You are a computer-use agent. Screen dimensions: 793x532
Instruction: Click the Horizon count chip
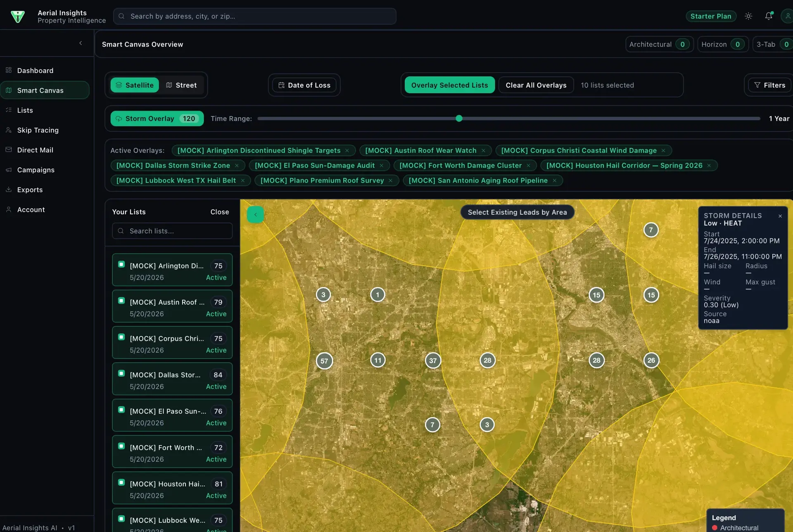tap(723, 44)
